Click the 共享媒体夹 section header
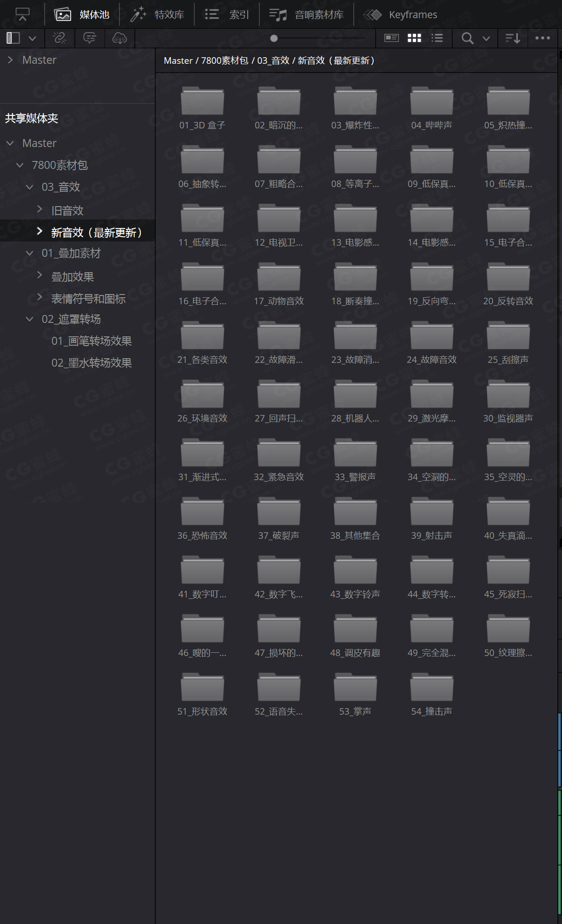The height and width of the screenshot is (924, 562). 32,118
